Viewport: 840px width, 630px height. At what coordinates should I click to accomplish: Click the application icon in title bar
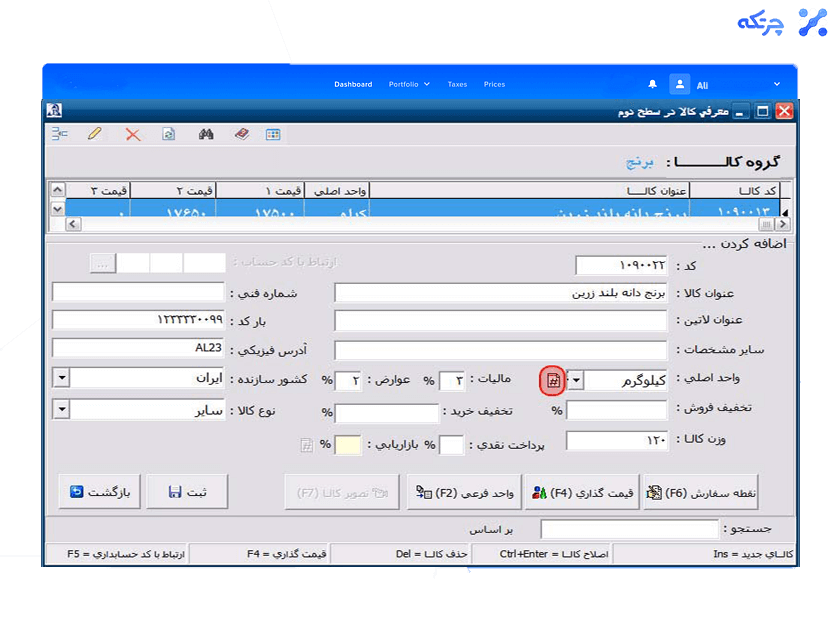tap(54, 110)
